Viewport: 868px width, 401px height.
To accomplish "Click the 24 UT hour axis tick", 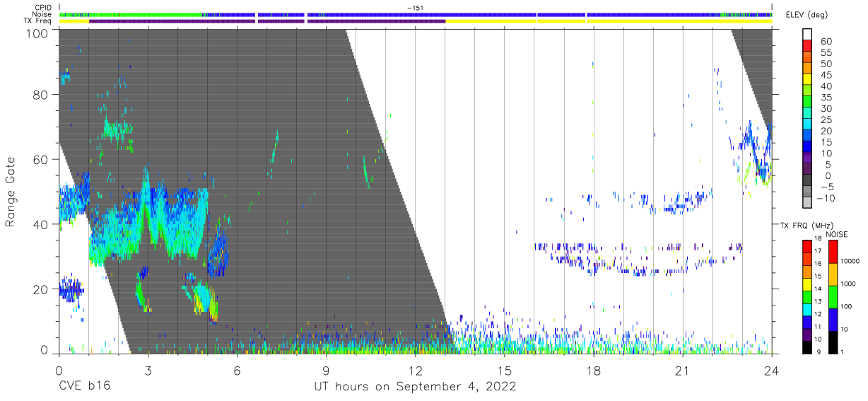I will (771, 370).
